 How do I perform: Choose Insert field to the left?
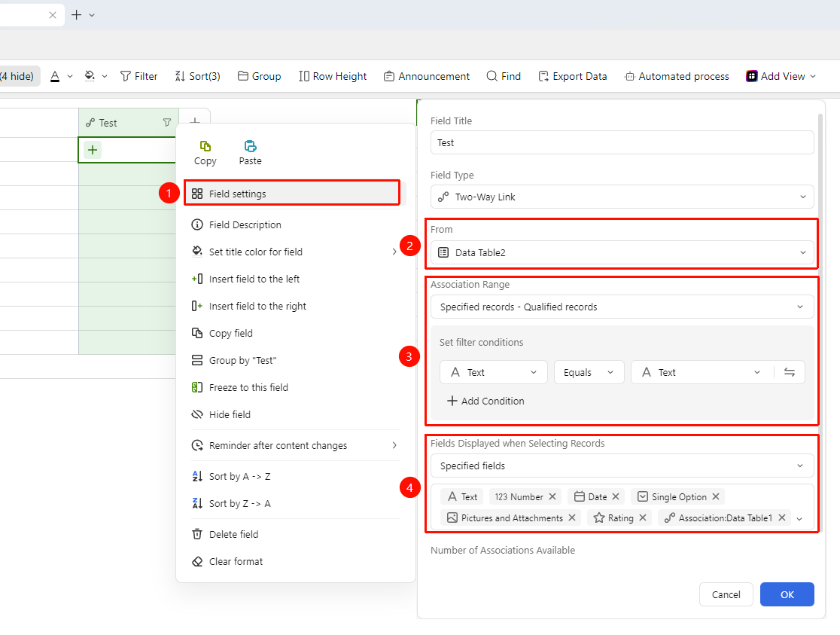coord(295,279)
